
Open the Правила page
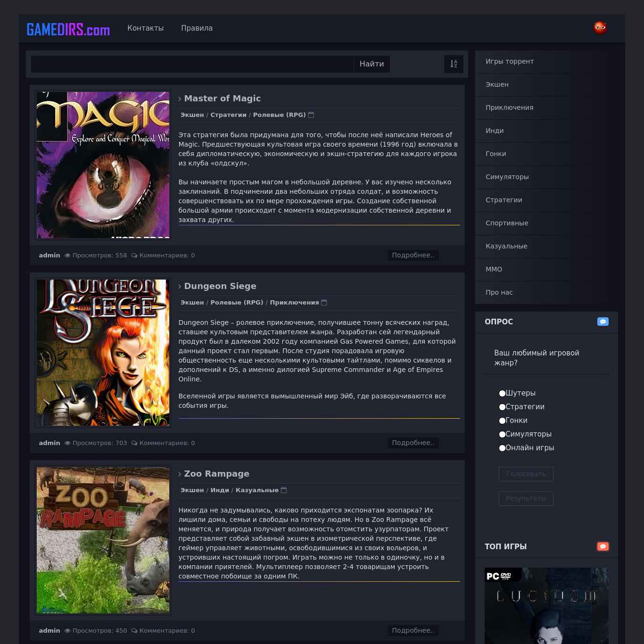197,28
